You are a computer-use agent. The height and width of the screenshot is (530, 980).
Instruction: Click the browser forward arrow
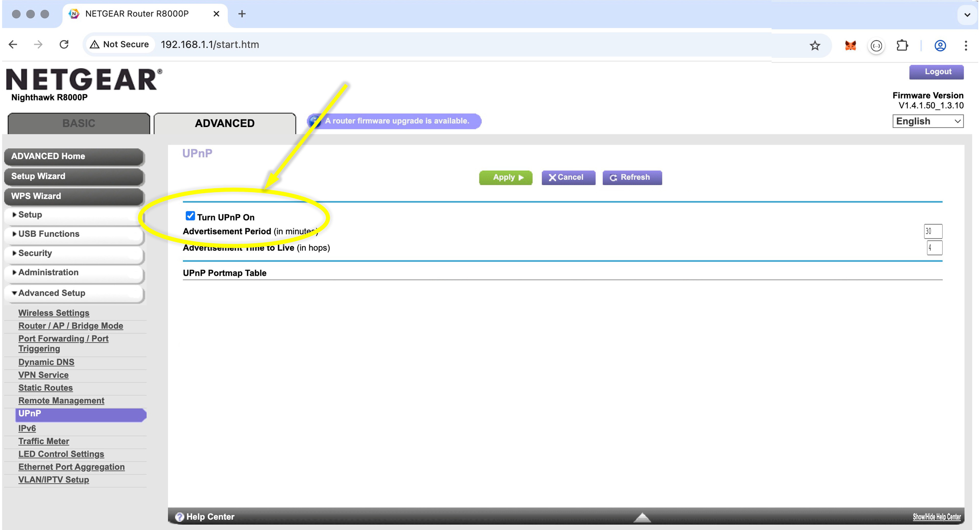tap(38, 45)
